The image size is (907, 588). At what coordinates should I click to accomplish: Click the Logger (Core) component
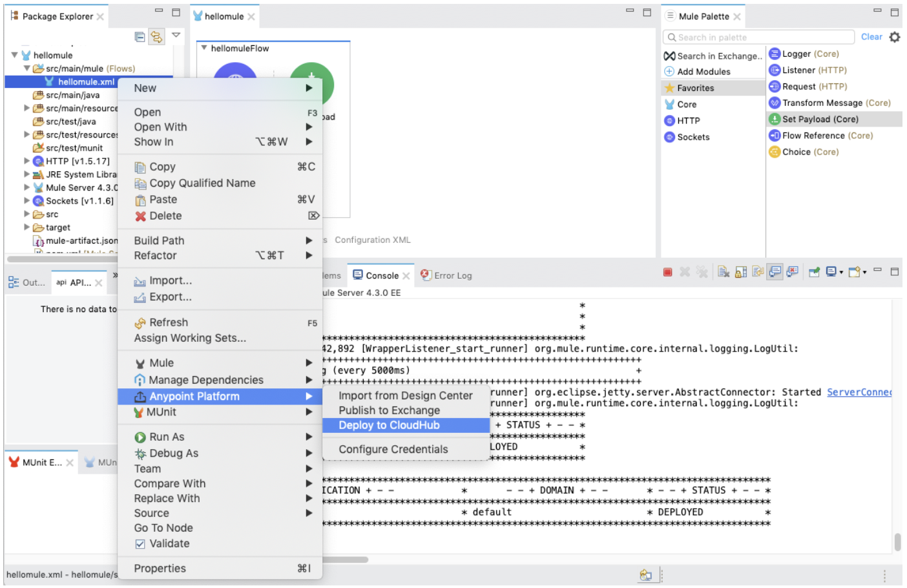[x=804, y=54]
